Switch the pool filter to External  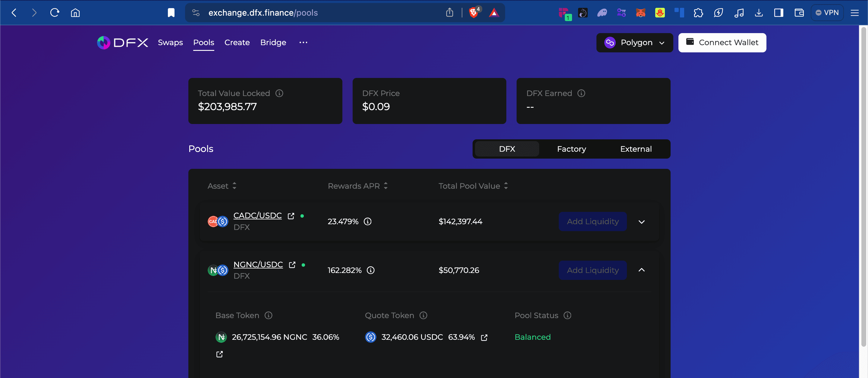click(636, 149)
